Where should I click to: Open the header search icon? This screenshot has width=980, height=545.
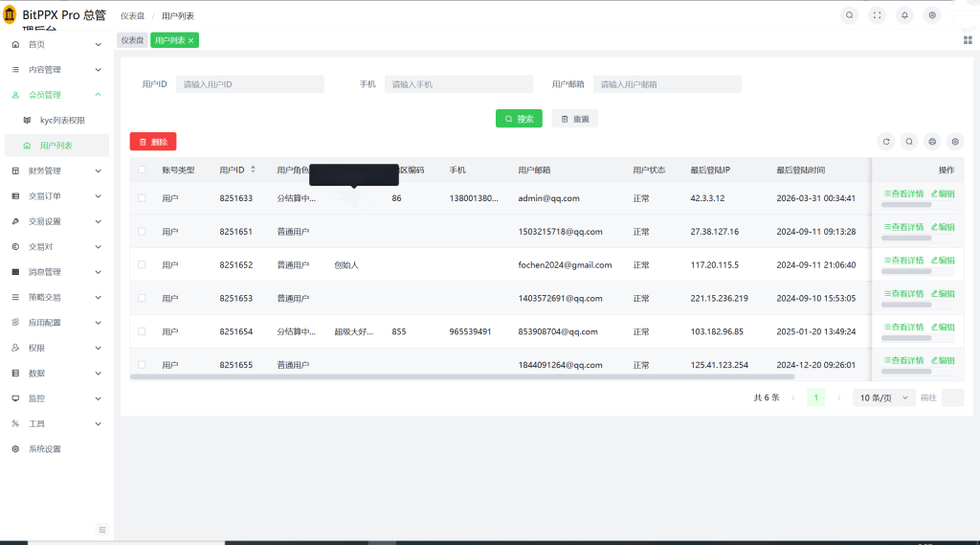click(x=850, y=15)
